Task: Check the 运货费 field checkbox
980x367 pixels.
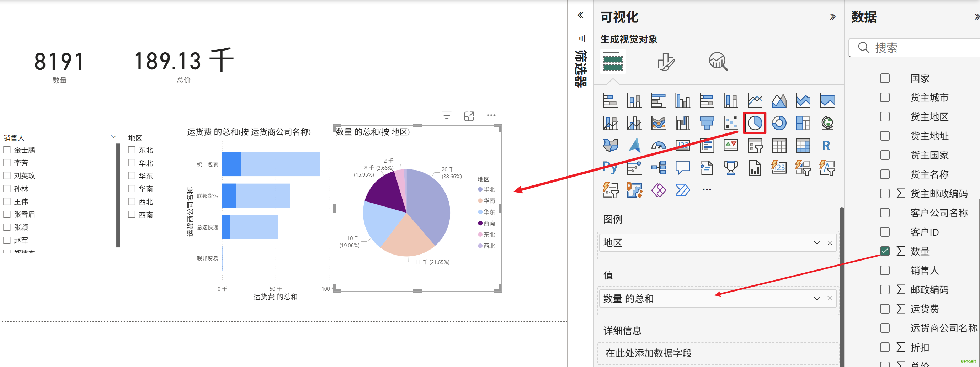Action: click(x=885, y=308)
